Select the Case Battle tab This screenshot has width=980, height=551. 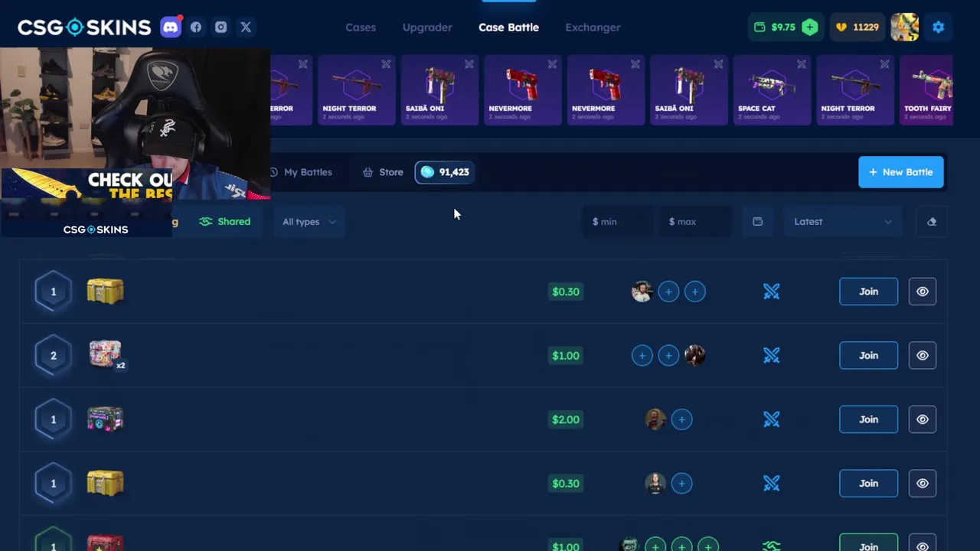508,27
